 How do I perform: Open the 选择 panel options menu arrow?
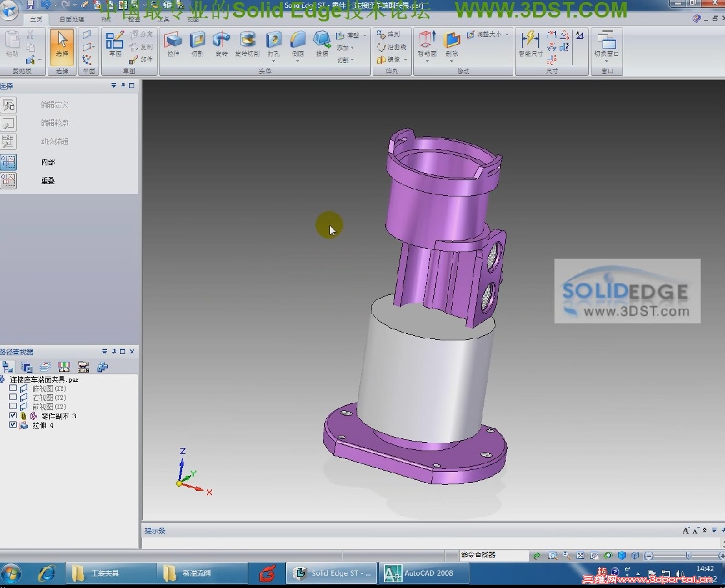(x=113, y=86)
